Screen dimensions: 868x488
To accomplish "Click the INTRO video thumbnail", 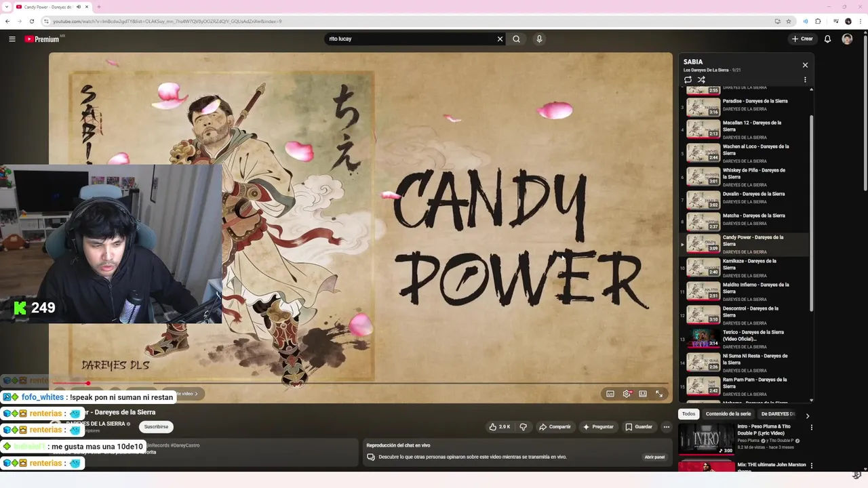I will [706, 439].
